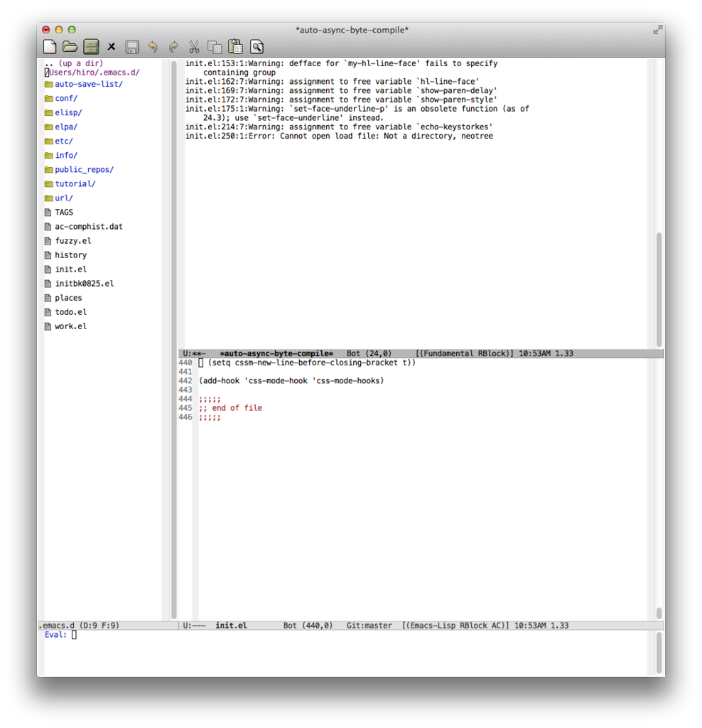Undo the last edit with the back-arrow icon
Screen dimensions: 702x728
pyautogui.click(x=153, y=46)
